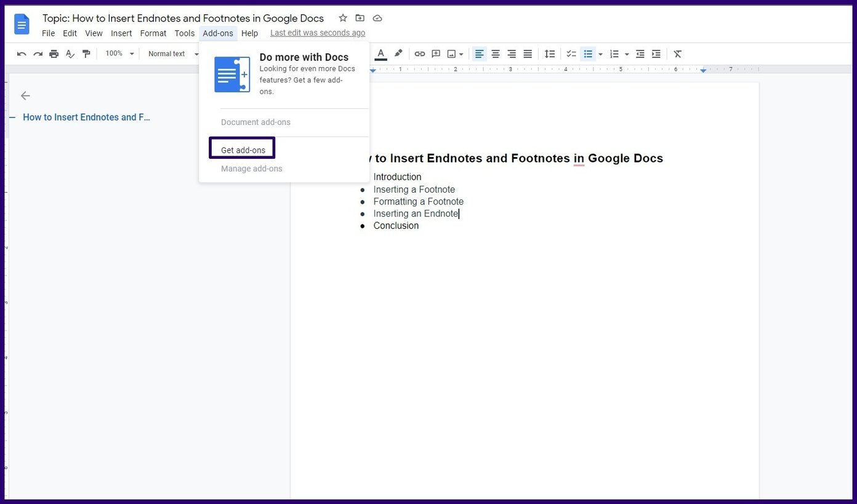Click the clear formatting icon

pyautogui.click(x=678, y=54)
